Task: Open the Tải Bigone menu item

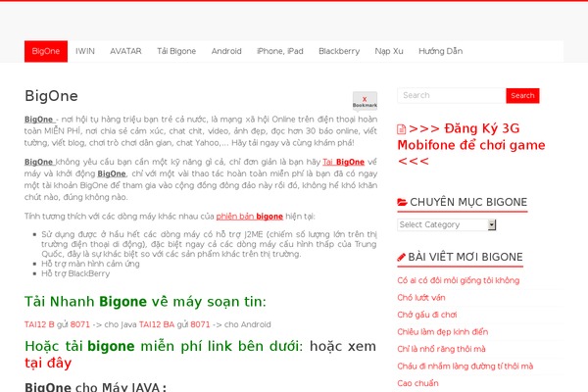Action: [176, 51]
